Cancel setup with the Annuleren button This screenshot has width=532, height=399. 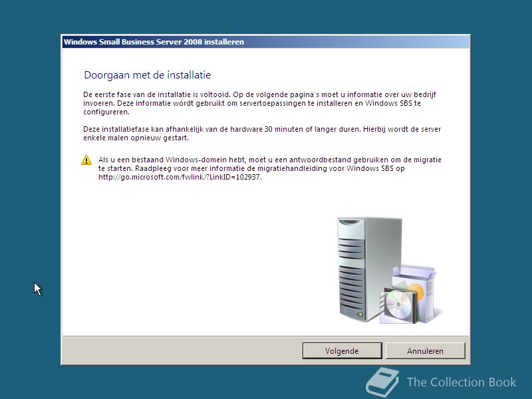point(425,350)
